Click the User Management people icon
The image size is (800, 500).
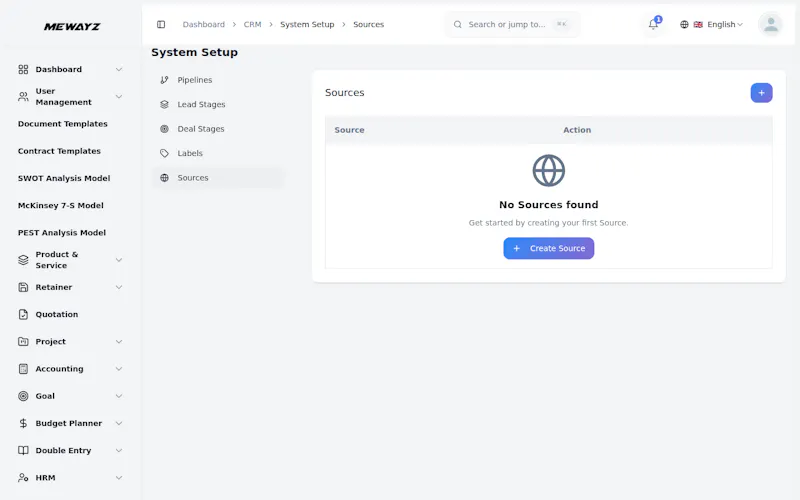coord(23,96)
